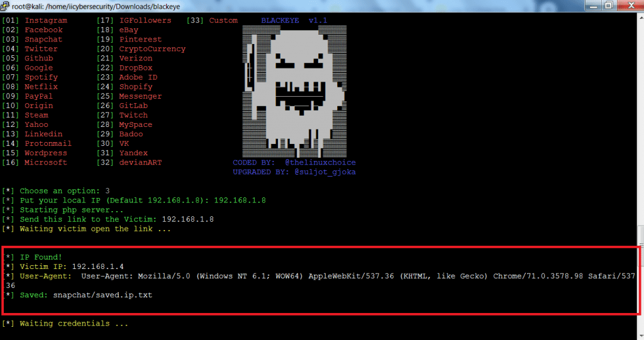This screenshot has width=644, height=340.
Task: Close the terminal window
Action: 630,5
